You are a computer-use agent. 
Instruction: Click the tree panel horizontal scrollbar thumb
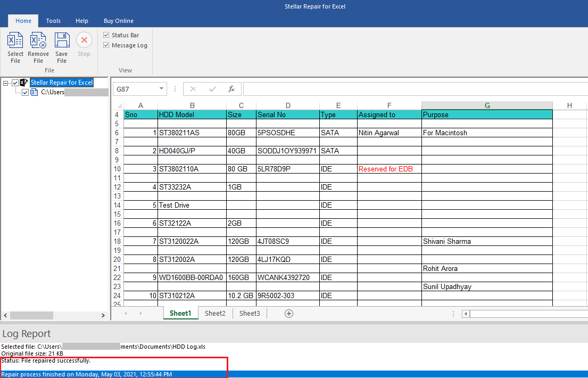(x=31, y=315)
